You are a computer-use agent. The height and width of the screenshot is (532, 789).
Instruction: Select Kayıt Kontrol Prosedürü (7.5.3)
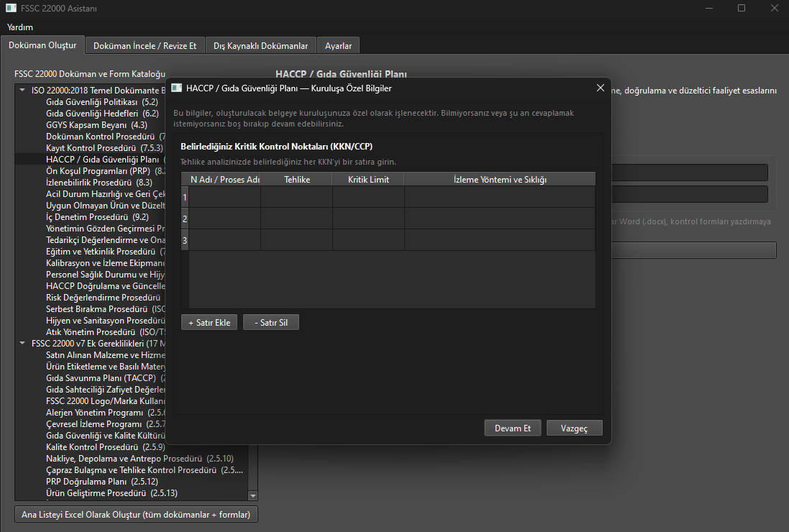[105, 148]
